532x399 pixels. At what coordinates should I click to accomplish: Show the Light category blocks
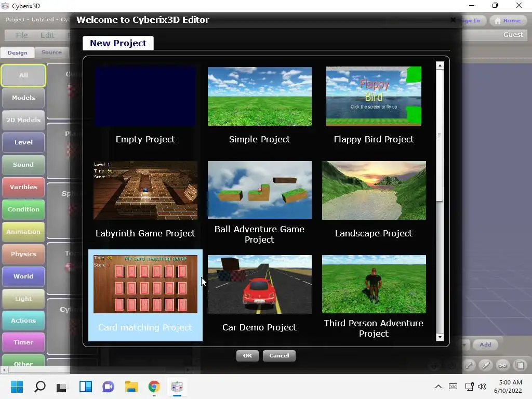[x=23, y=299]
